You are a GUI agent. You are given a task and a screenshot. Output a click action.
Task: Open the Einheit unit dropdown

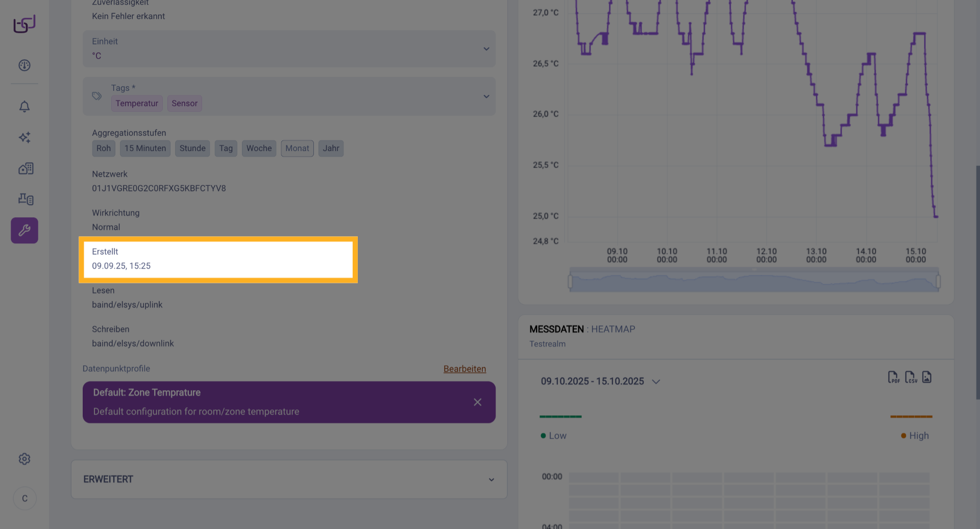pos(486,49)
